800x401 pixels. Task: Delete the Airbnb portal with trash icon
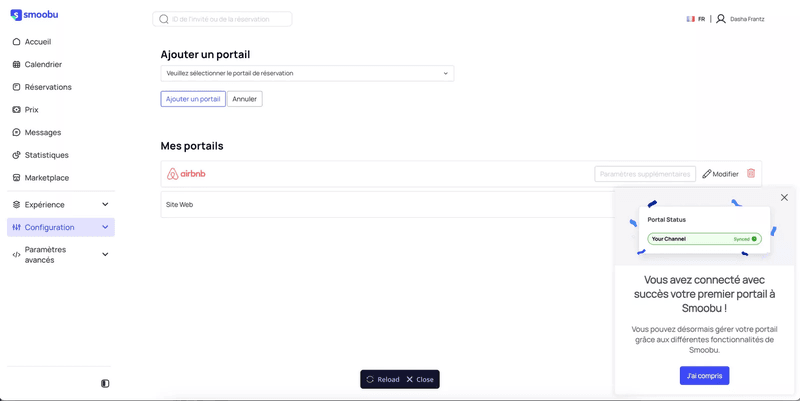(751, 174)
